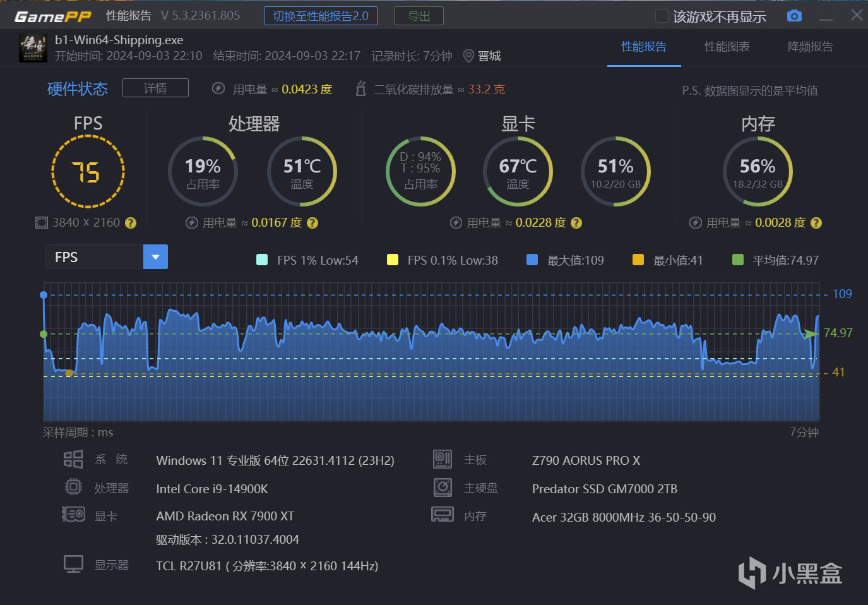The height and width of the screenshot is (605, 868).
Task: Toggle the 平均值:74.97 green legend swatch
Action: [x=737, y=260]
